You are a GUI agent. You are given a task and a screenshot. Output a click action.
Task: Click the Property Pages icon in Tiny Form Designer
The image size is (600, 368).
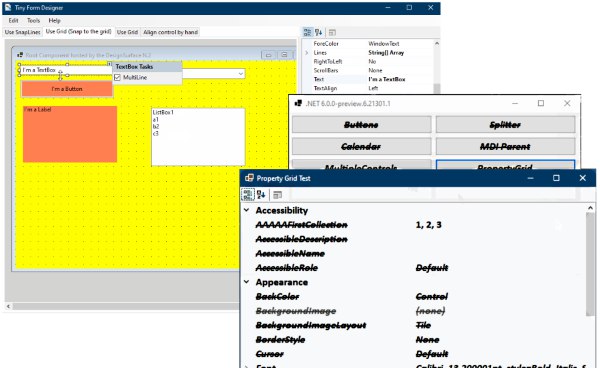(332, 33)
